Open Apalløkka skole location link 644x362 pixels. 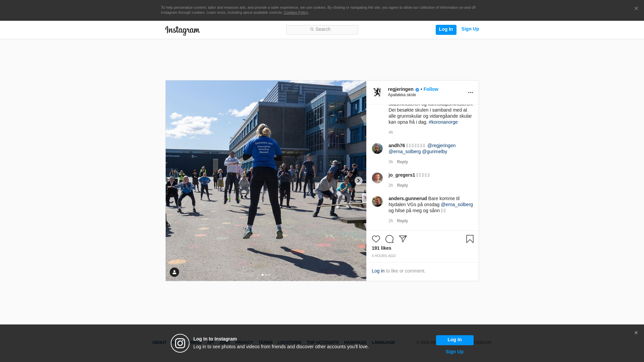coord(402,95)
